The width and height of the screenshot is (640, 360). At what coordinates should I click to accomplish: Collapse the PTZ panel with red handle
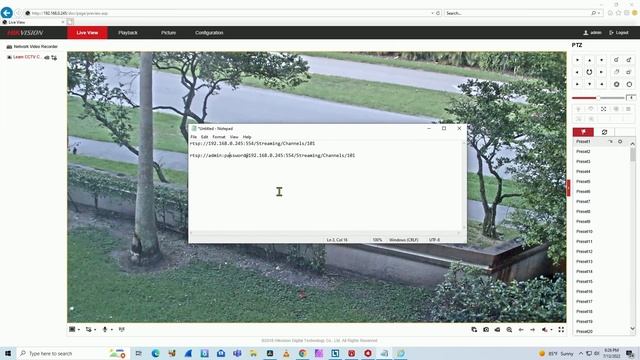[x=568, y=188]
